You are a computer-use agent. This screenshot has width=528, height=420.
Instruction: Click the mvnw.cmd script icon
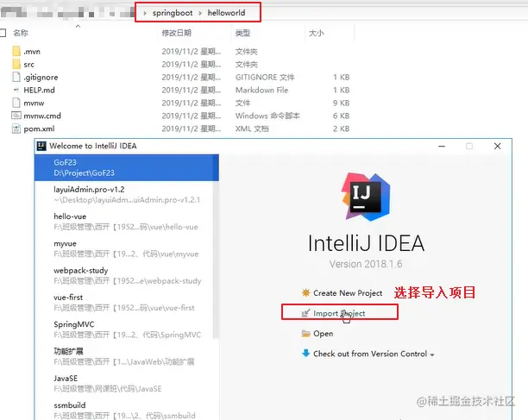tap(16, 116)
